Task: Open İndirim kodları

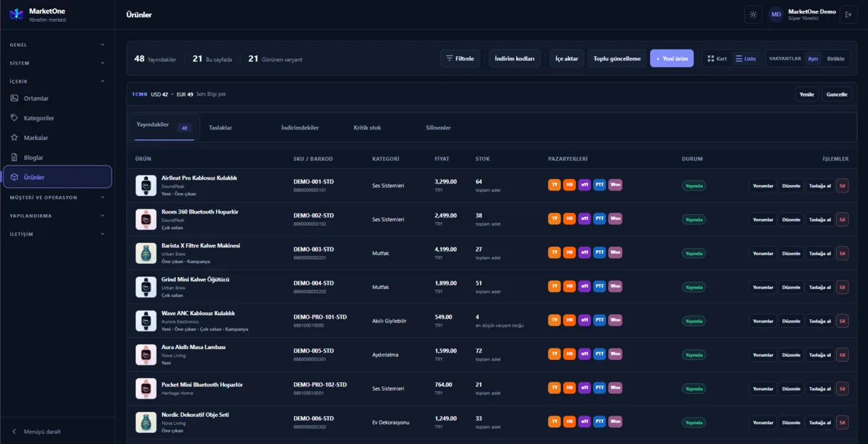Action: (x=515, y=59)
